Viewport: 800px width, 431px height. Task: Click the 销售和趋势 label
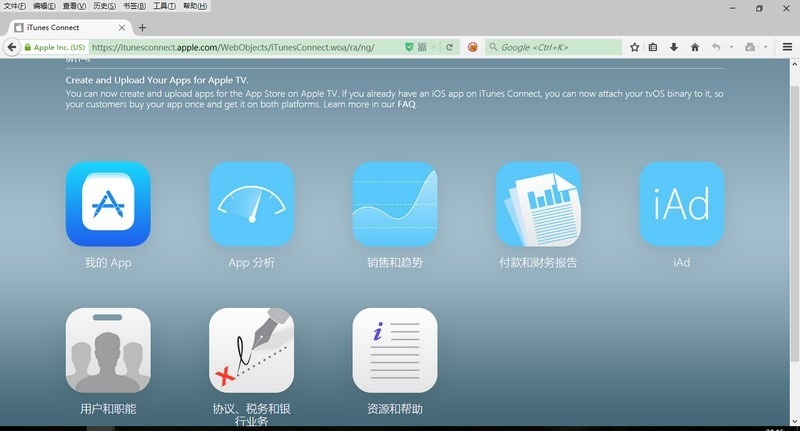coord(395,263)
